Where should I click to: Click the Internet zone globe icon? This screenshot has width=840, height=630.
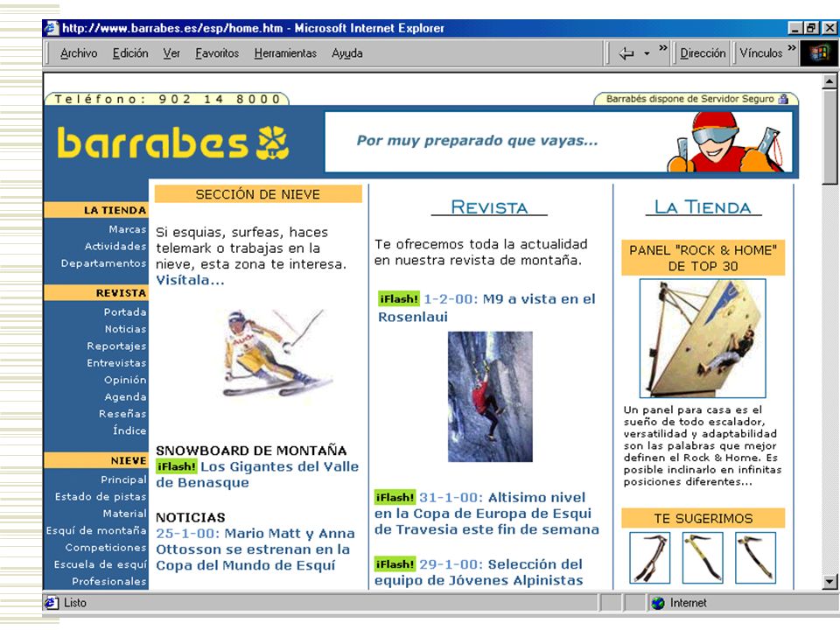pos(658,603)
